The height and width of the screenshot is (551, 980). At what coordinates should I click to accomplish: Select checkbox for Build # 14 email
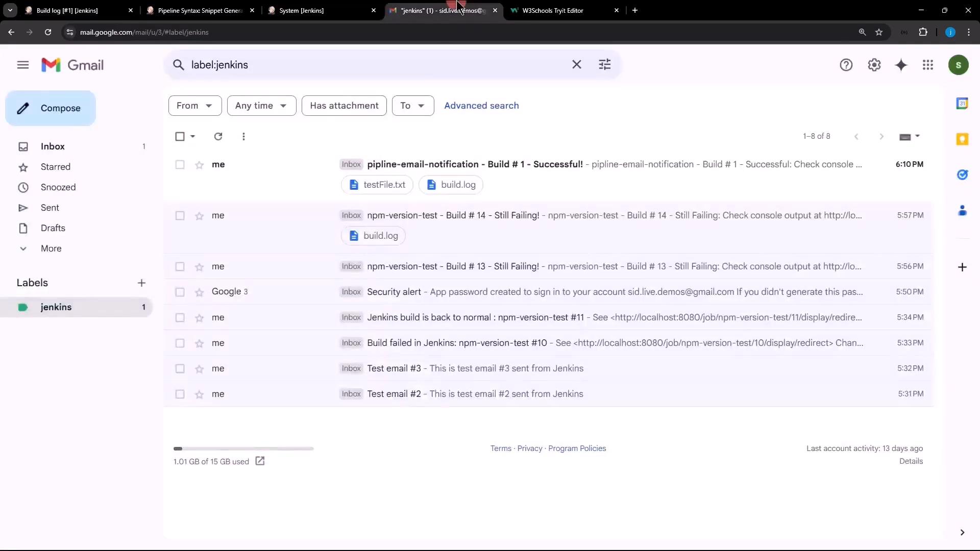coord(180,215)
